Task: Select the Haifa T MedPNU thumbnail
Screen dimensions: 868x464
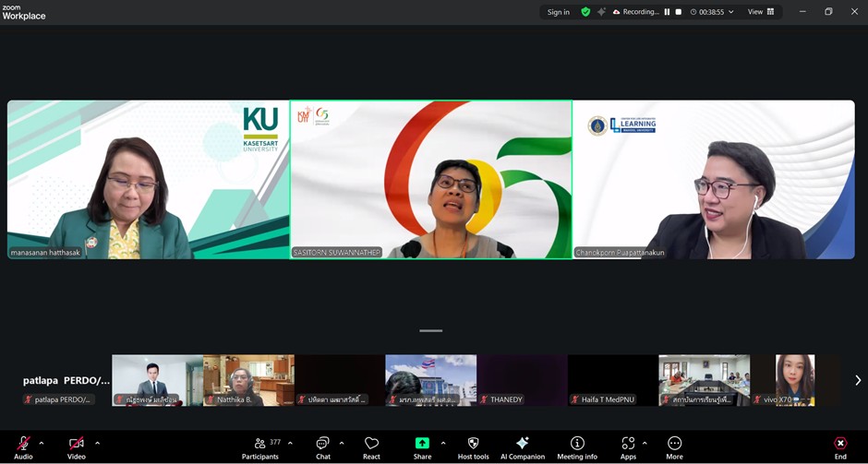Action: [613, 380]
